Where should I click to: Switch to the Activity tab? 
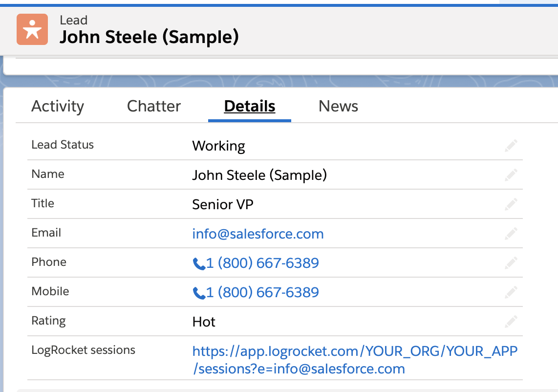click(x=58, y=106)
